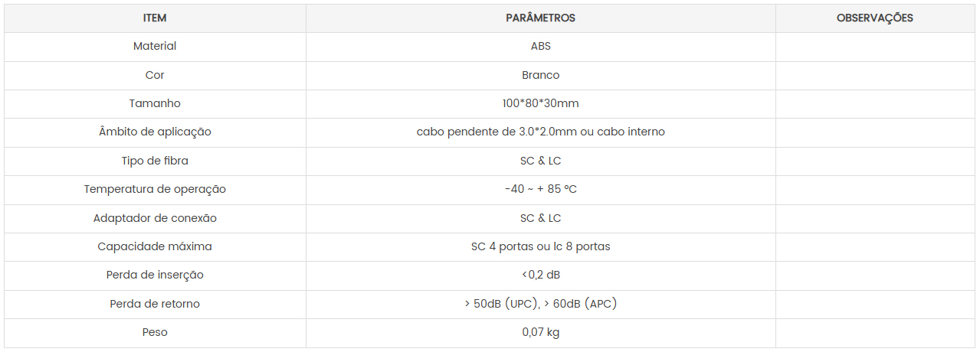980x352 pixels.
Task: Select the Perda de retorno label
Action: tap(155, 304)
